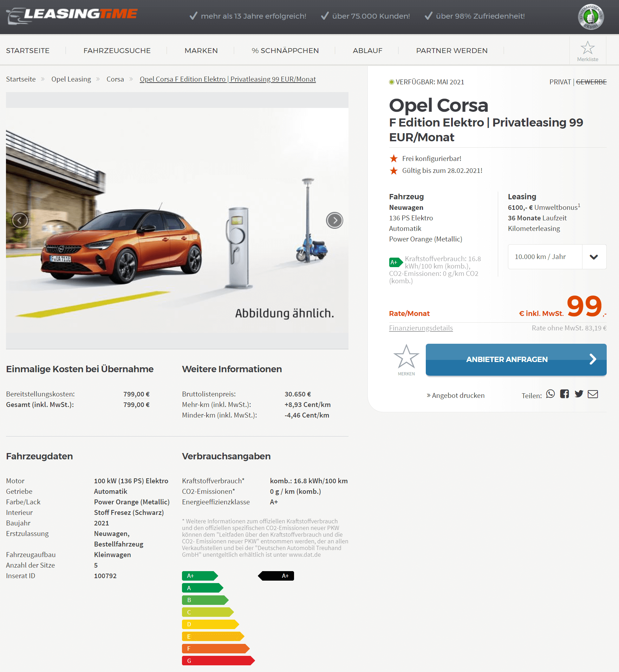619x672 pixels.
Task: Click the 'Frei konfigurierbar!' star bullet
Action: click(x=394, y=159)
